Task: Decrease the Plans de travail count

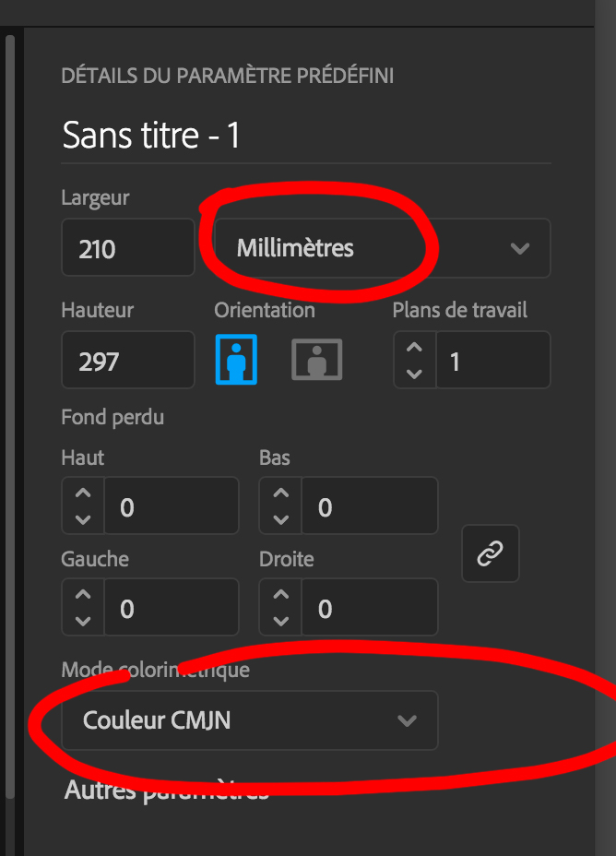Action: click(x=414, y=373)
